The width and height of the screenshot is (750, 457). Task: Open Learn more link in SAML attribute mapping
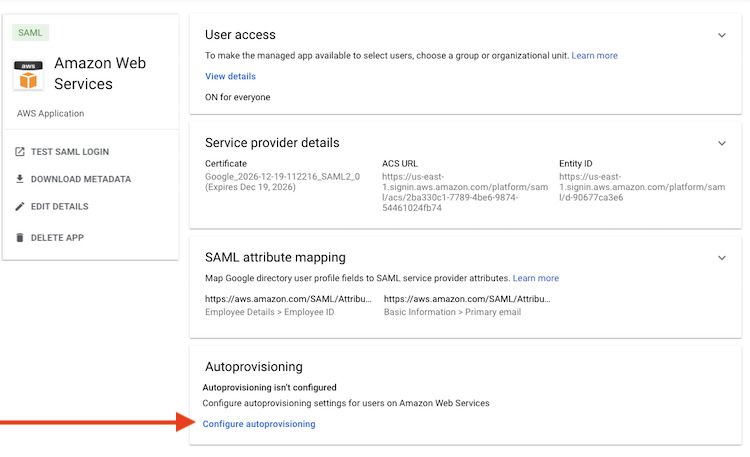[536, 278]
